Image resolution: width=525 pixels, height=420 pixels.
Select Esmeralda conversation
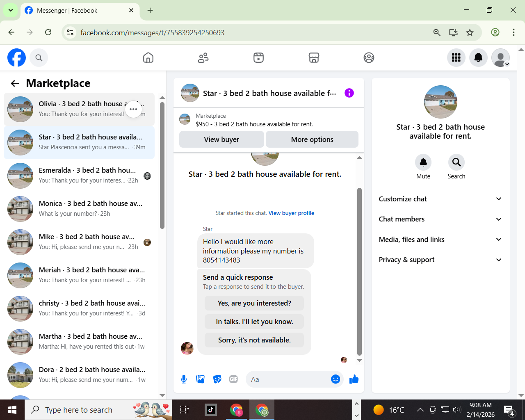tap(79, 176)
